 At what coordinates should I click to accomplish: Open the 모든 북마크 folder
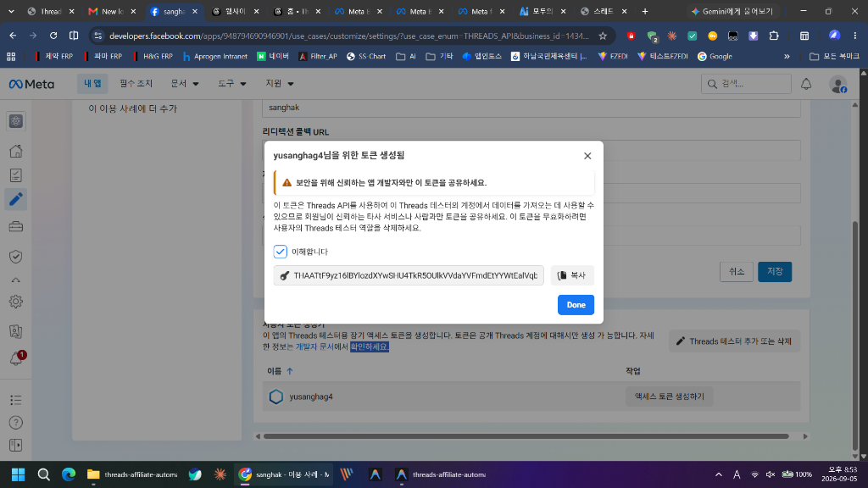(x=834, y=57)
